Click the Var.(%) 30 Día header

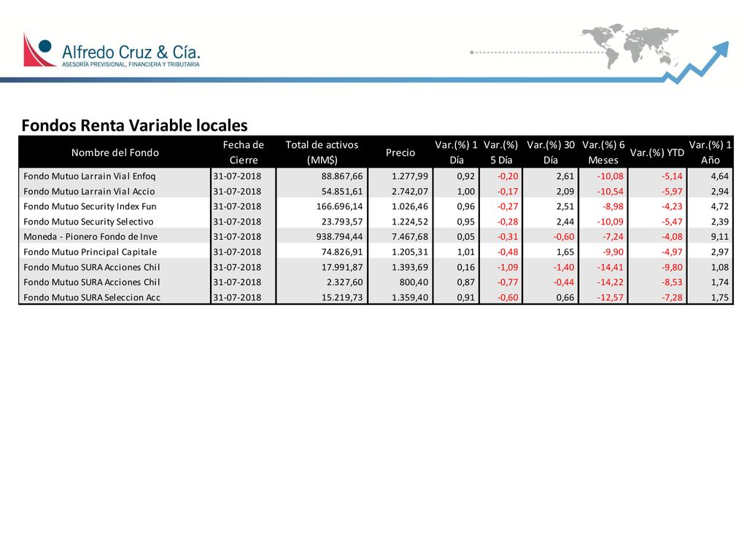[x=551, y=152]
